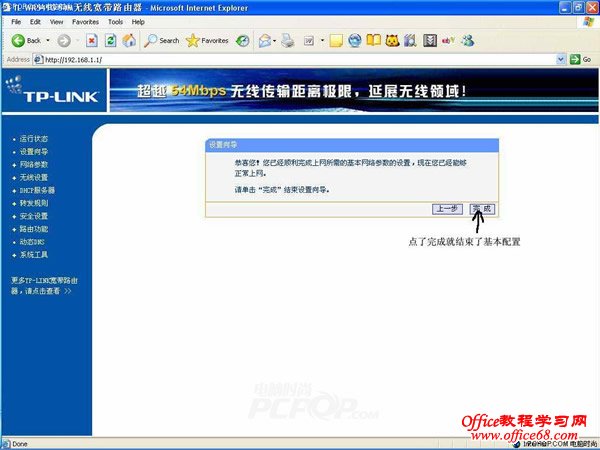The width and height of the screenshot is (600, 450).
Task: Open the Search magnifier tool
Action: pyautogui.click(x=161, y=41)
